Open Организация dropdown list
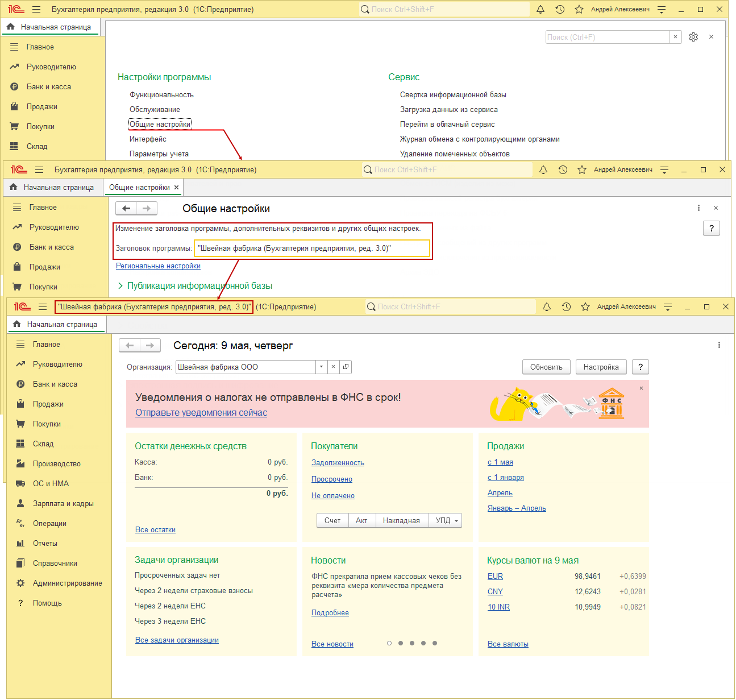736x700 pixels. click(322, 367)
